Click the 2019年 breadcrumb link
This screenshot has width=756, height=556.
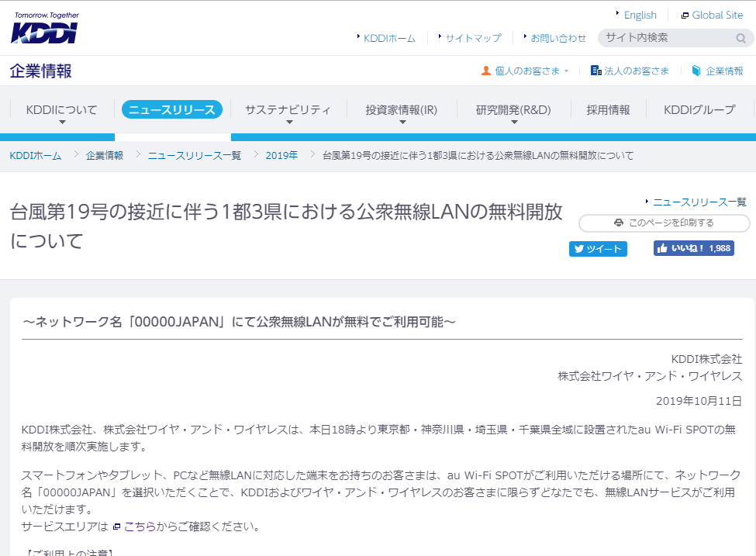pos(281,155)
